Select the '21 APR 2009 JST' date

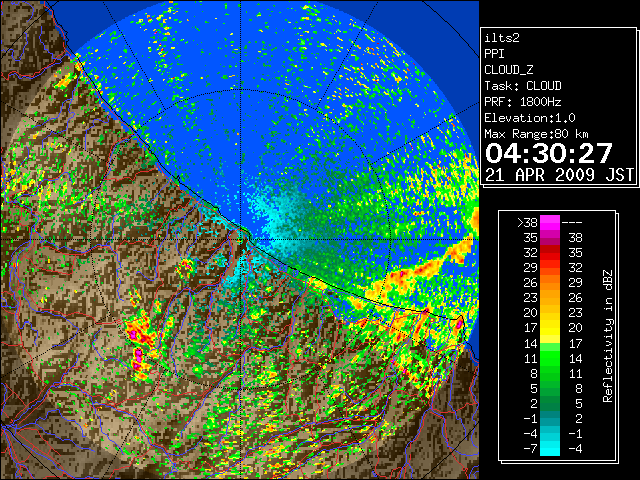click(559, 175)
